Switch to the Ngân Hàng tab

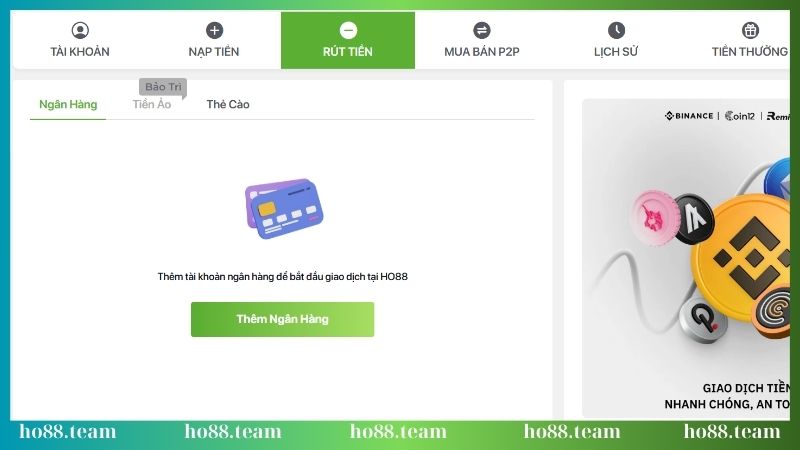click(68, 104)
